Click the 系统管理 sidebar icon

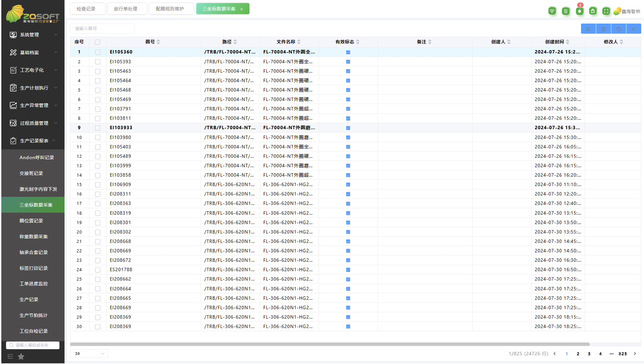tap(13, 35)
